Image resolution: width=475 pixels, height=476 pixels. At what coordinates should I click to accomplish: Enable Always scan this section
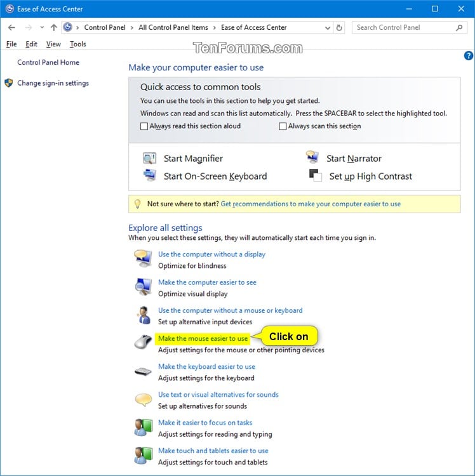click(283, 126)
